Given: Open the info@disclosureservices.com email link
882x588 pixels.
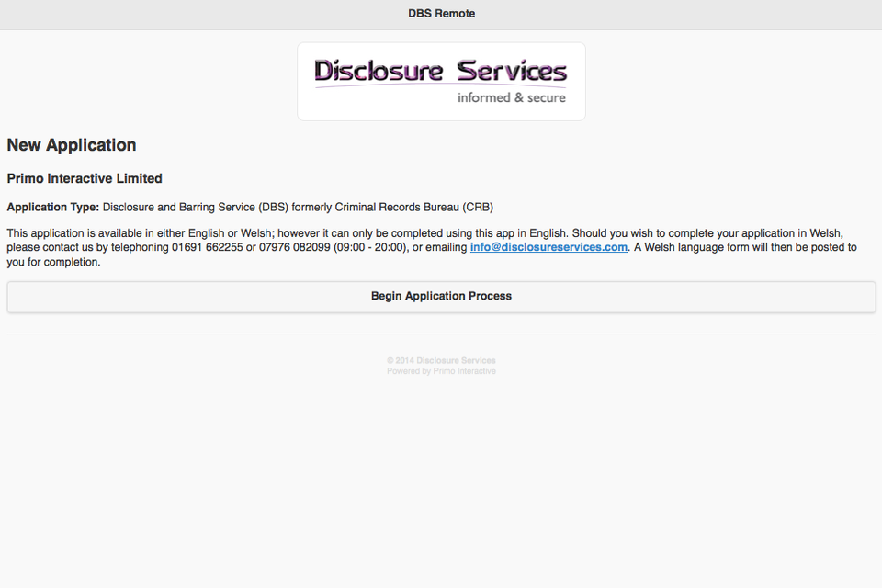Looking at the screenshot, I should point(548,247).
